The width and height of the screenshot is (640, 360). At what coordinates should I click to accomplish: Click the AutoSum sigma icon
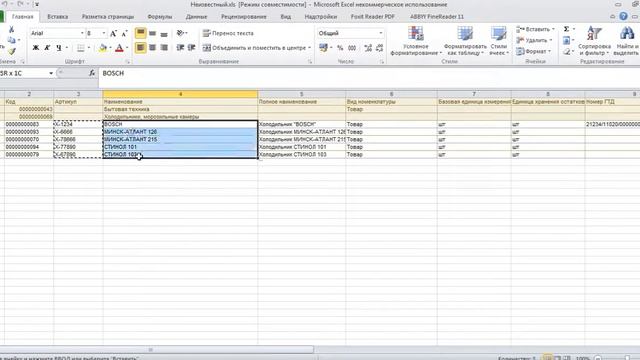567,29
